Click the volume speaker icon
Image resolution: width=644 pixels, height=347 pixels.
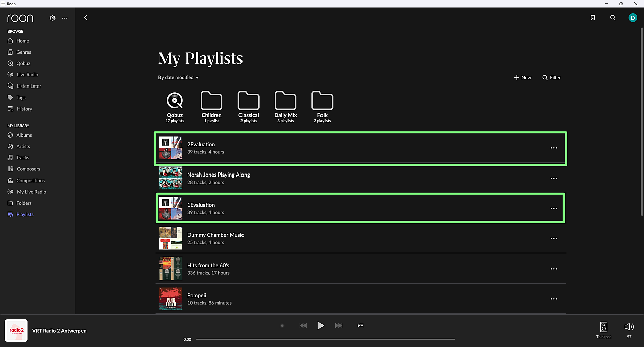[629, 327]
